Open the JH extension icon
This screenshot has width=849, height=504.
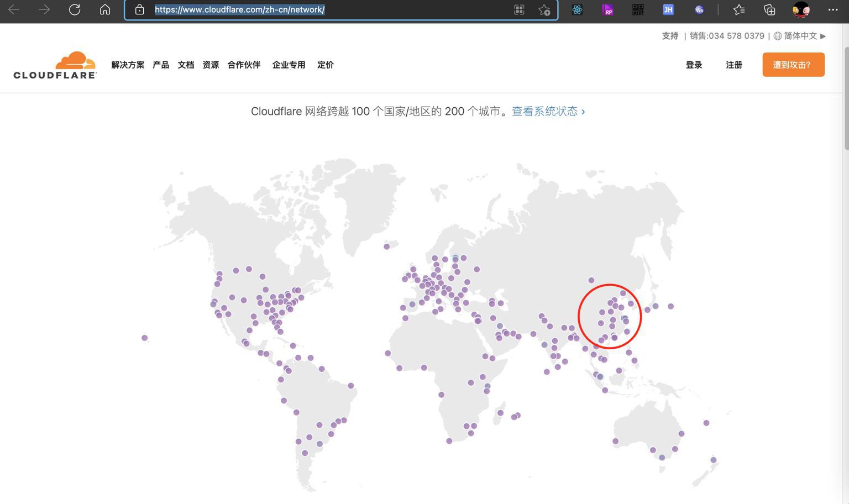point(668,9)
